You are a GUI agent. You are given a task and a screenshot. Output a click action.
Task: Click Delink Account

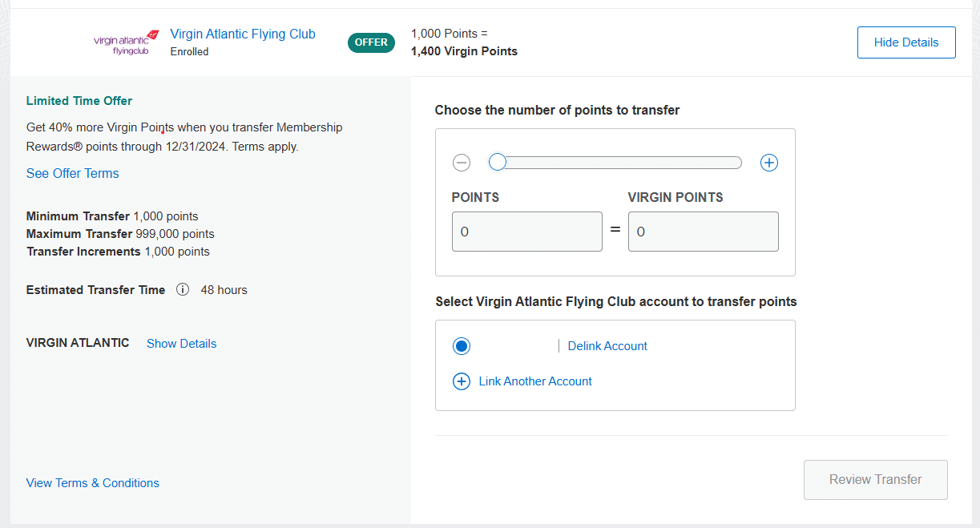point(607,346)
